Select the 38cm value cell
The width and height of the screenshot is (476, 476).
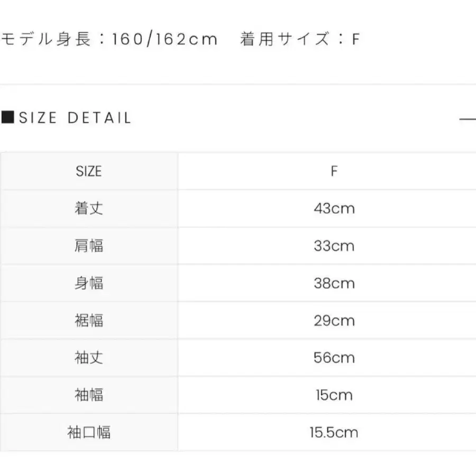click(334, 283)
